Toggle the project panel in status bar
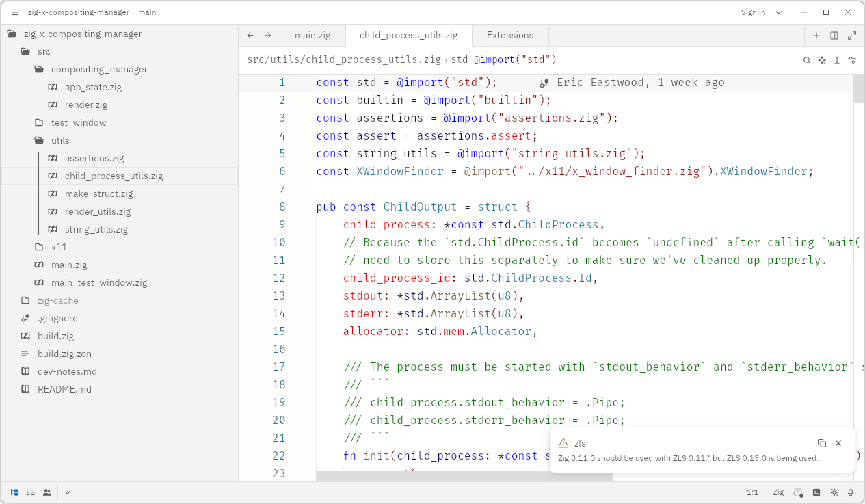This screenshot has width=865, height=504. (14, 492)
